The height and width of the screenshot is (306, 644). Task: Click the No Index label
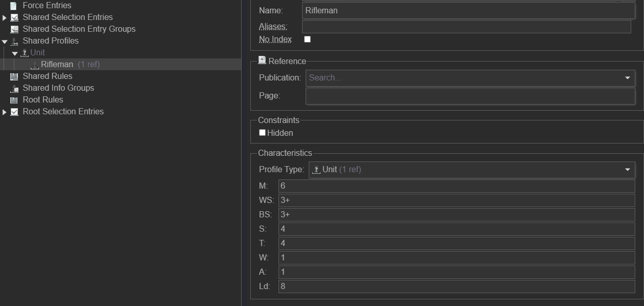point(275,39)
